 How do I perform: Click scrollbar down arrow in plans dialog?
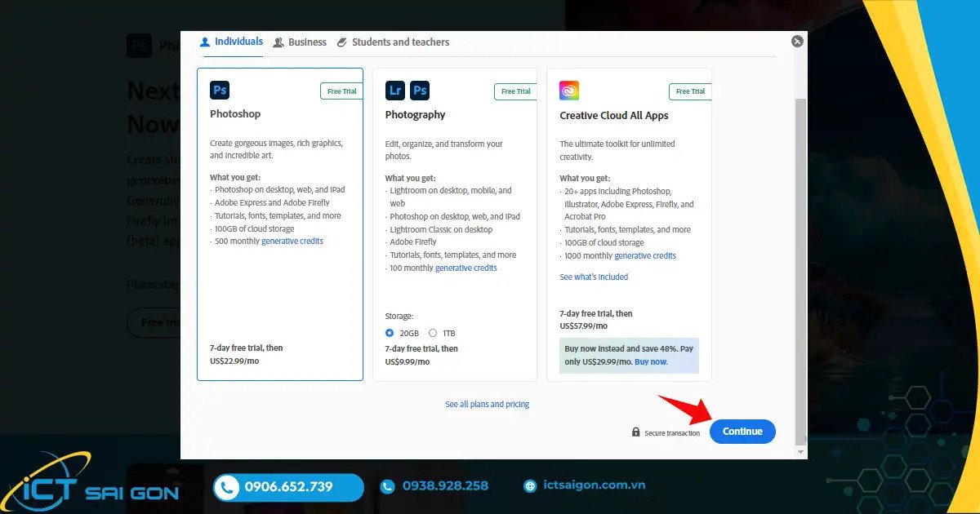[800, 451]
